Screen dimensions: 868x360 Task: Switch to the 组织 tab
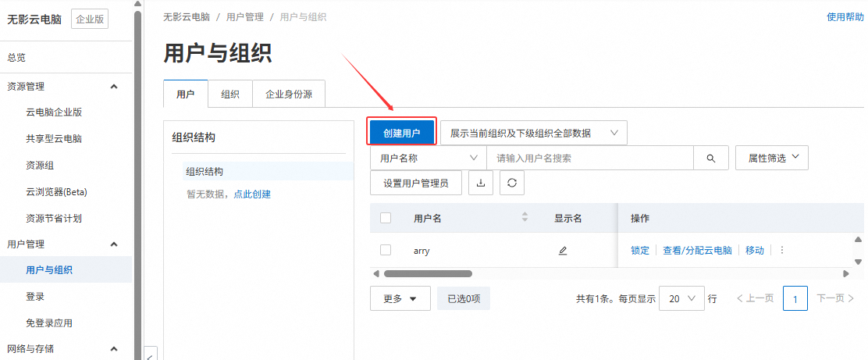pos(230,94)
